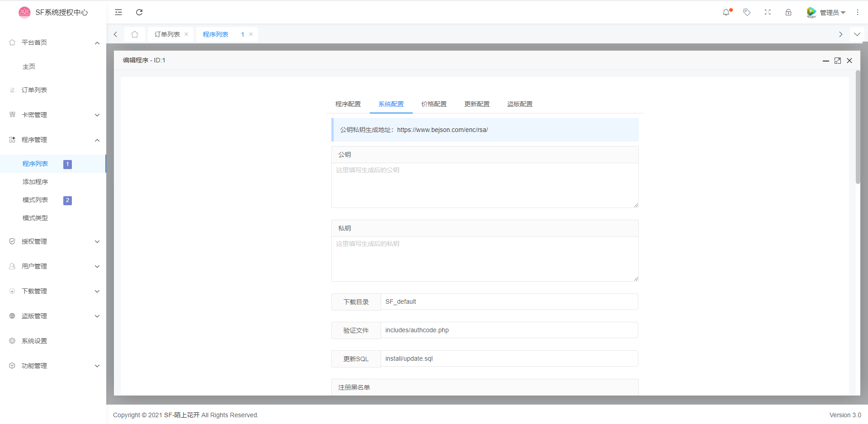Click the refresh page icon

click(139, 12)
